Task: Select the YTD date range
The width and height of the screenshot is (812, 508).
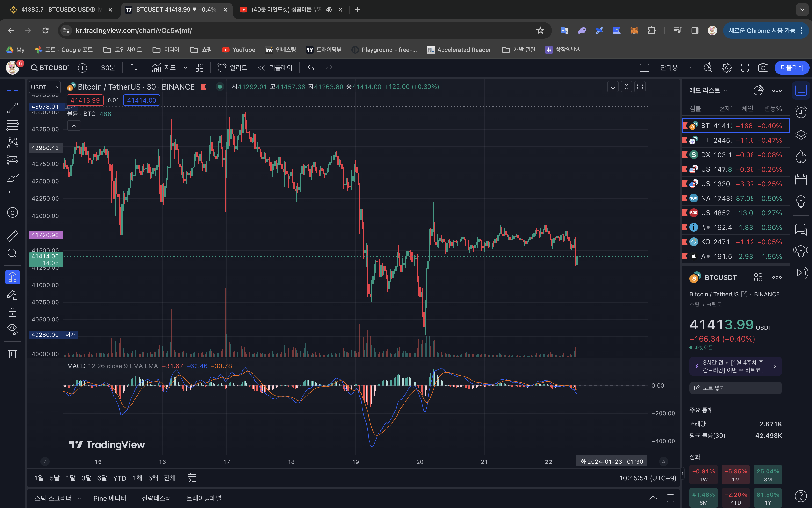Action: 119,478
